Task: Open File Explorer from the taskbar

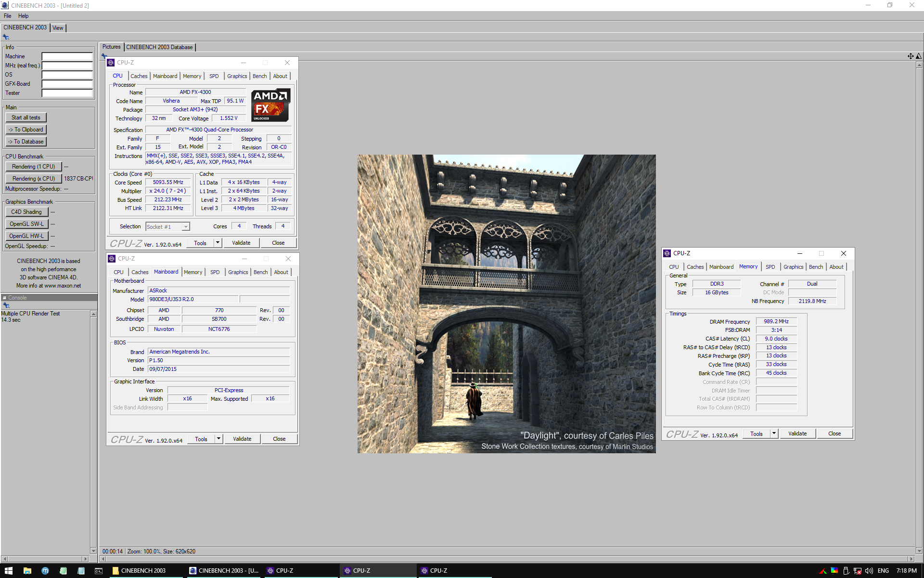Action: click(x=27, y=571)
